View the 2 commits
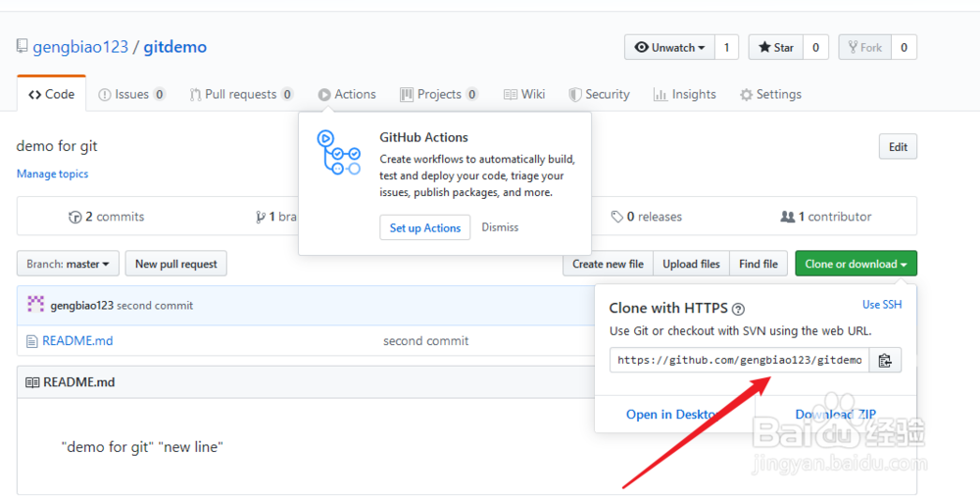The image size is (980, 497). click(106, 217)
